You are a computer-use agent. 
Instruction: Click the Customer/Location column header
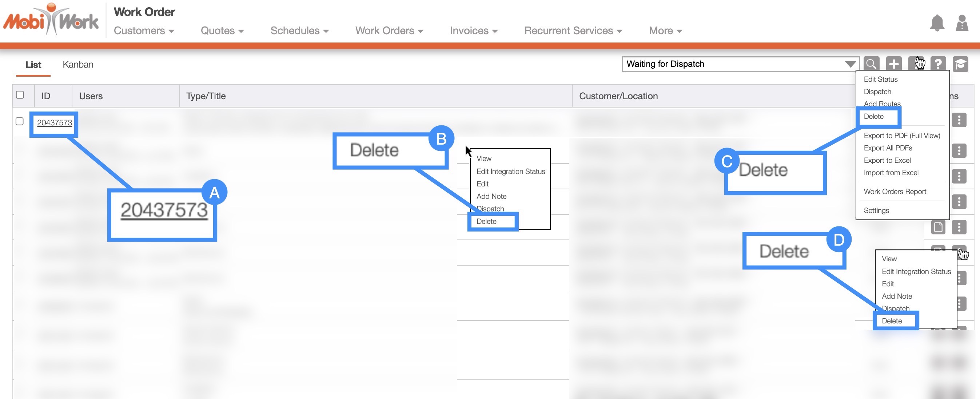click(618, 96)
